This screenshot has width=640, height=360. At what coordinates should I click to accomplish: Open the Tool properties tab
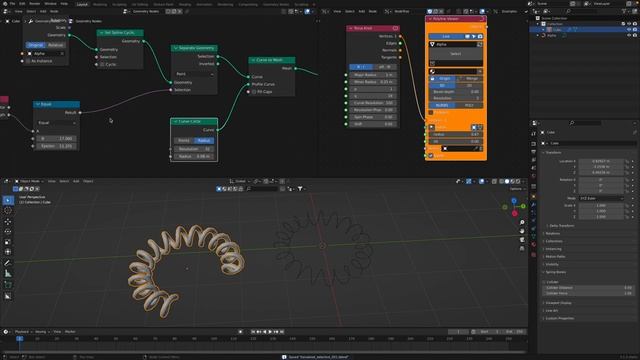pyautogui.click(x=533, y=133)
